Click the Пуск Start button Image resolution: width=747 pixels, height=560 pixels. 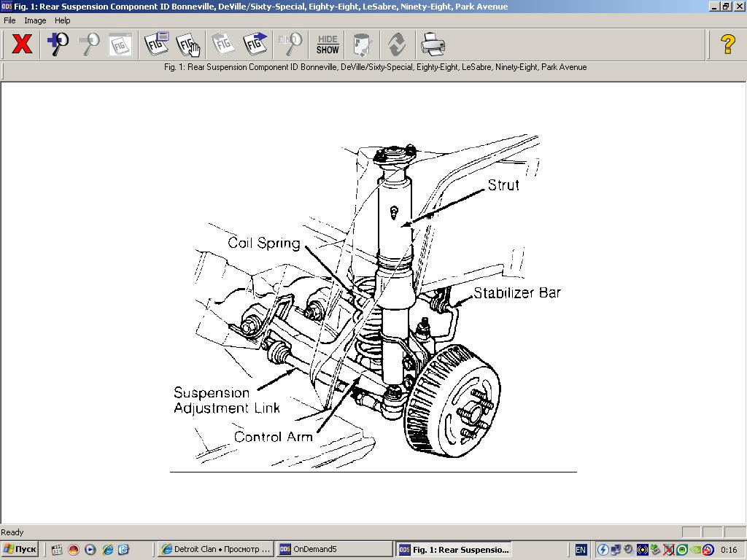point(20,549)
